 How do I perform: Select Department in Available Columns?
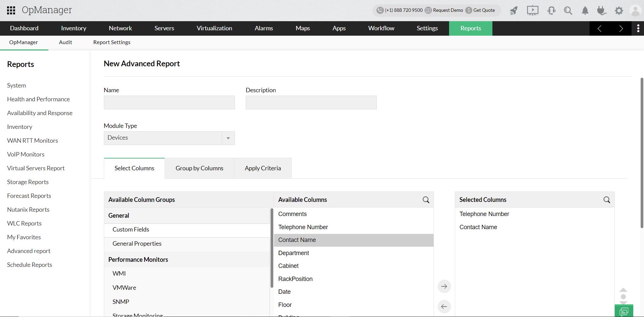(293, 253)
